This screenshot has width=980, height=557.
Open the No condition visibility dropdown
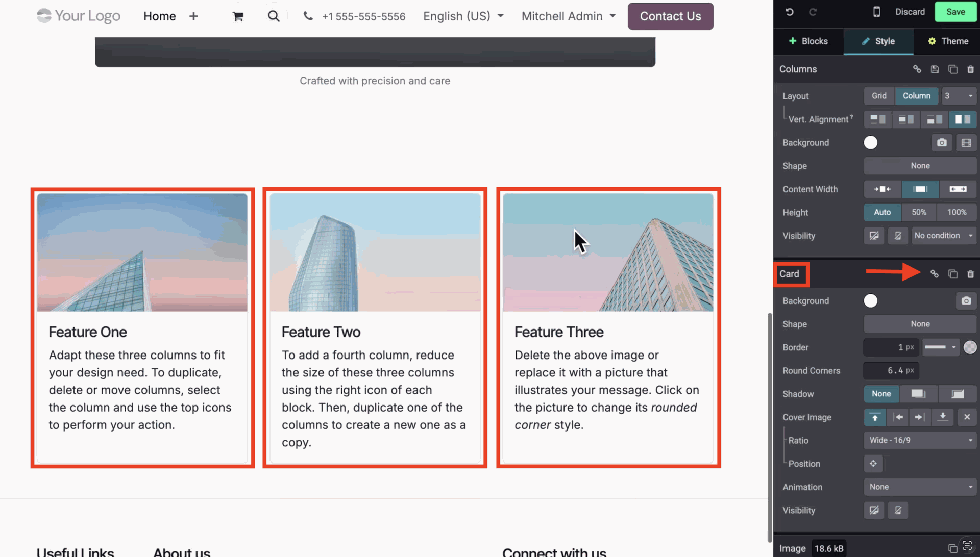943,236
